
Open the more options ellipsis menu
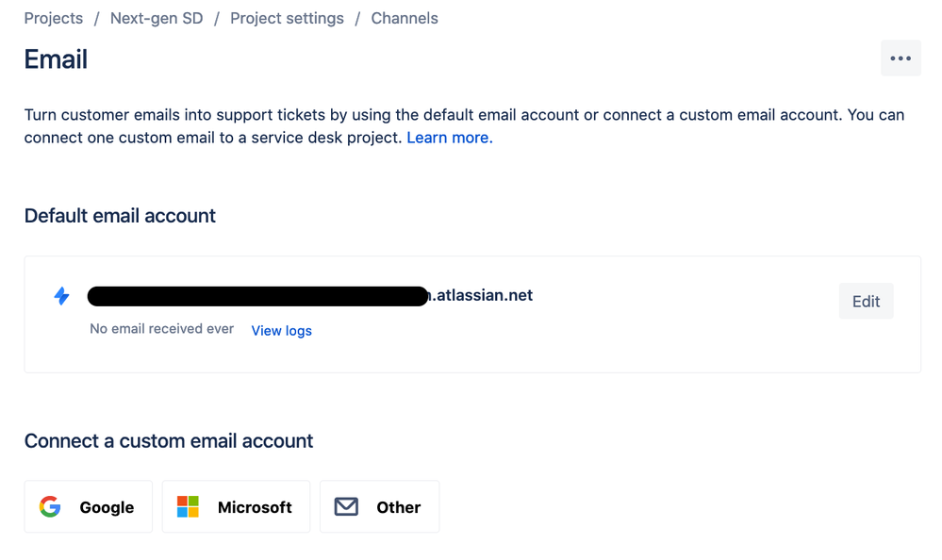(x=901, y=58)
